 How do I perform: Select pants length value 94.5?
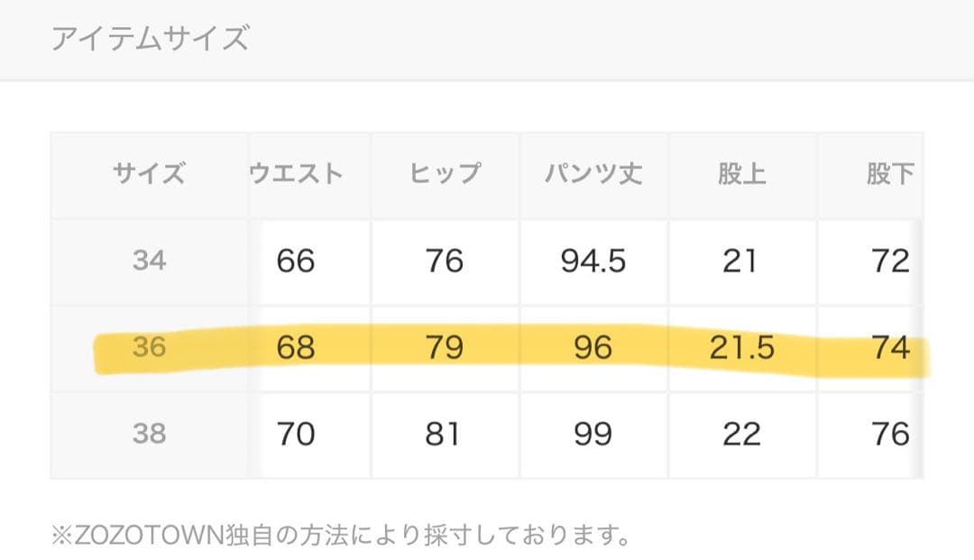(x=593, y=261)
